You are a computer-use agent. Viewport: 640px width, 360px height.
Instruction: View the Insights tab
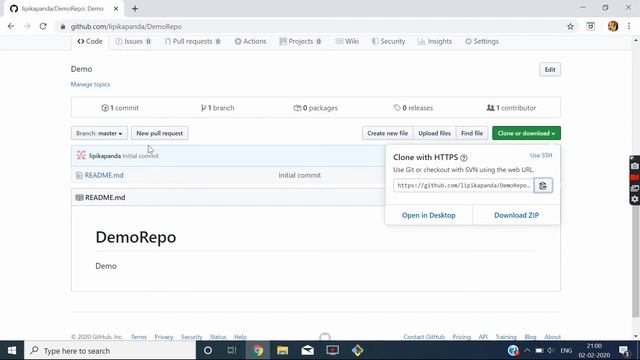(x=435, y=42)
